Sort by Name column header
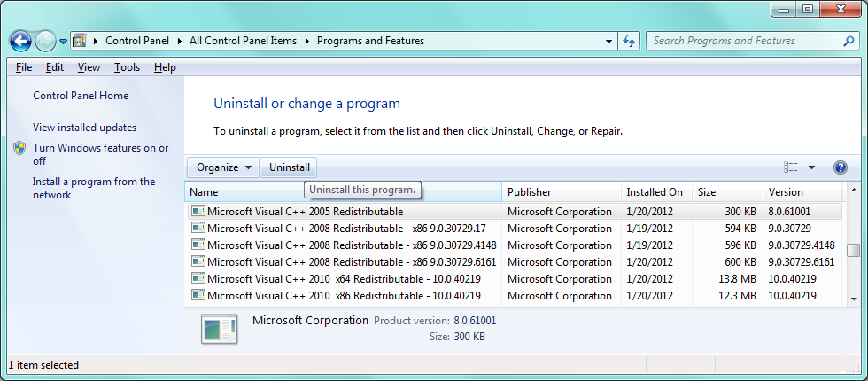868x381 pixels. pos(344,192)
